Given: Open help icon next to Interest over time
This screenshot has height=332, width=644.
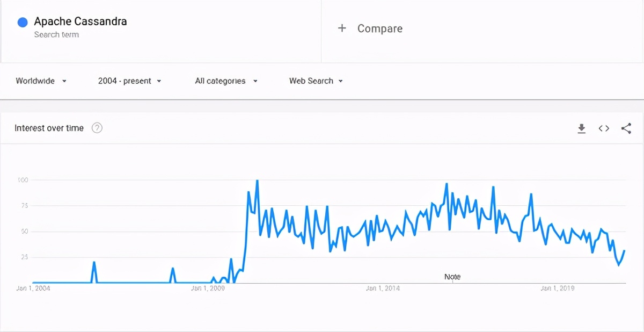Looking at the screenshot, I should click(x=97, y=128).
